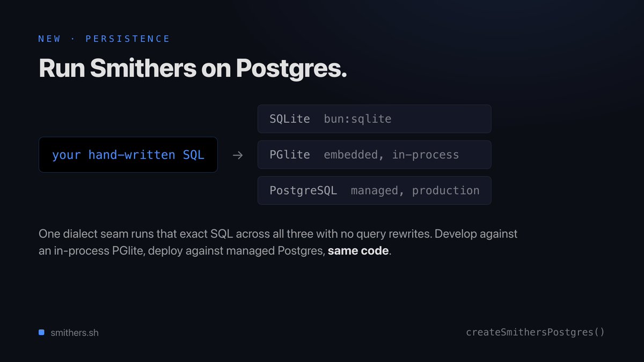Click the 'NEW · PERSISTENCE' label
This screenshot has height=362, width=644.
pos(104,39)
